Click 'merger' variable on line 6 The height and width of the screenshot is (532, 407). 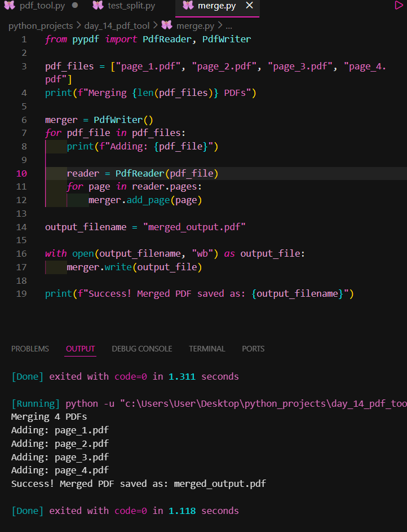[61, 120]
